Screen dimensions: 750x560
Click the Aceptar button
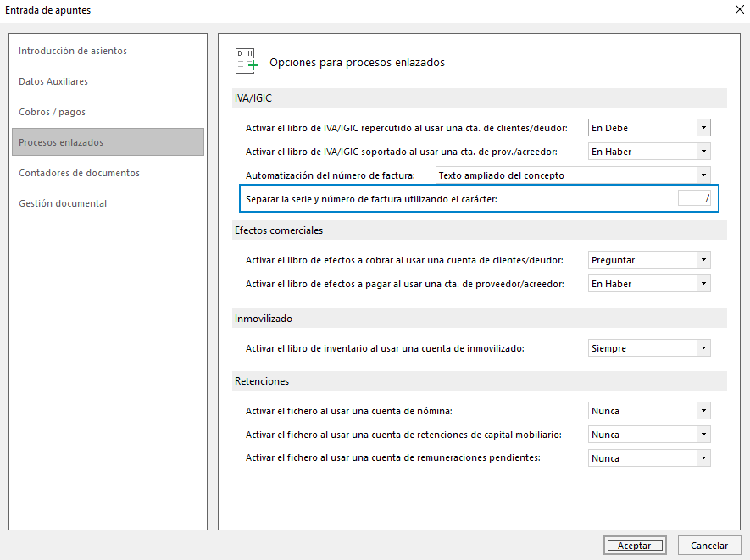[x=635, y=546]
